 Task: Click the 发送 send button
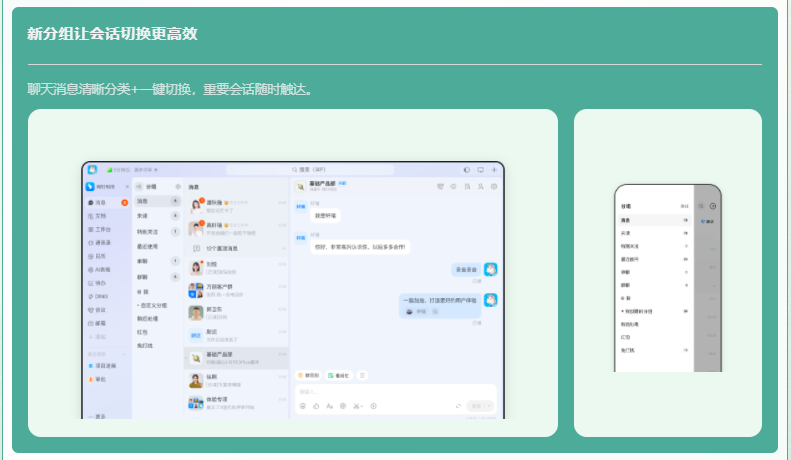pos(476,406)
